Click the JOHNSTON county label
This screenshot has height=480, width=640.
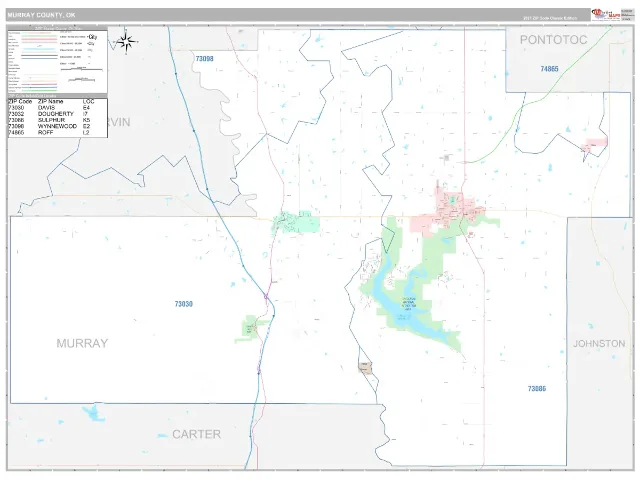pyautogui.click(x=599, y=344)
